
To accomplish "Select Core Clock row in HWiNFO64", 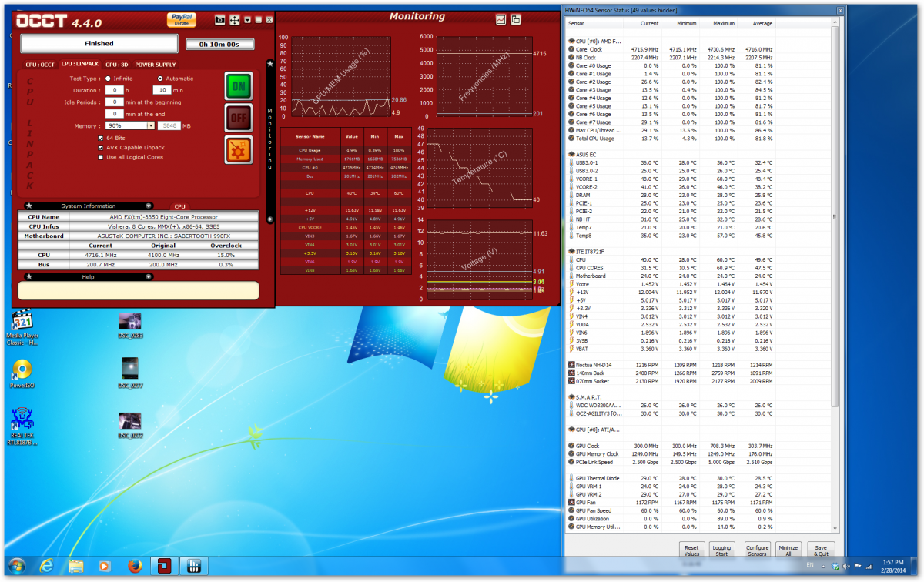I will click(x=670, y=49).
